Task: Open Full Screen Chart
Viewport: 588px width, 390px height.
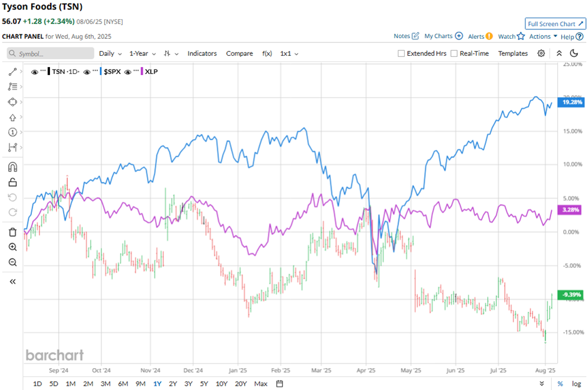Action: (x=555, y=24)
